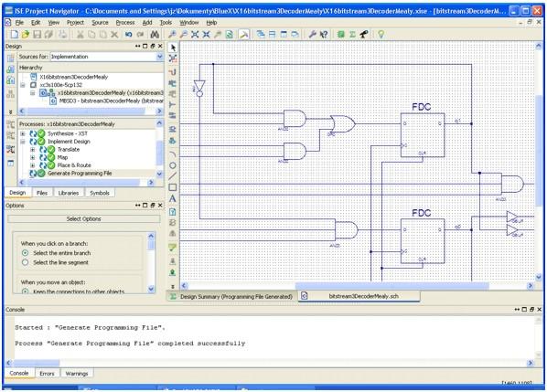Screen dimensions: 547x392
Task: Click the light bulb tips icon
Action: 381,34
